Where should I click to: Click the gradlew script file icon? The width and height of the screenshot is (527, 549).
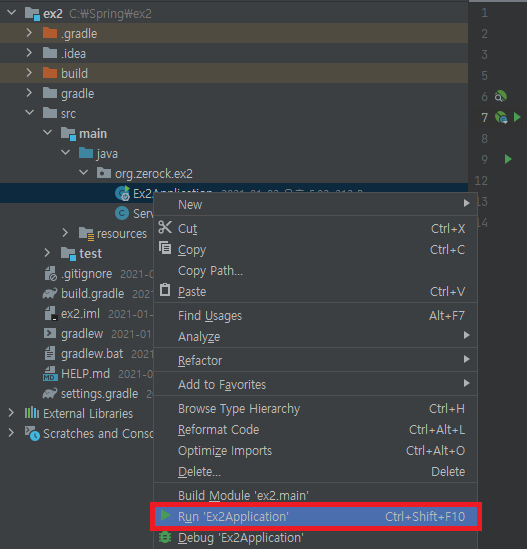click(50, 333)
